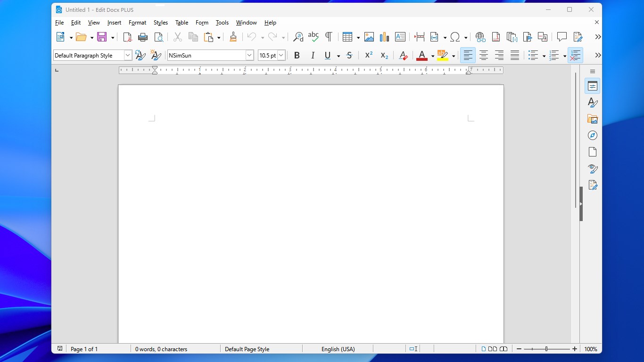Enable strikethrough on selected text
This screenshot has height=362, width=644.
pos(349,55)
